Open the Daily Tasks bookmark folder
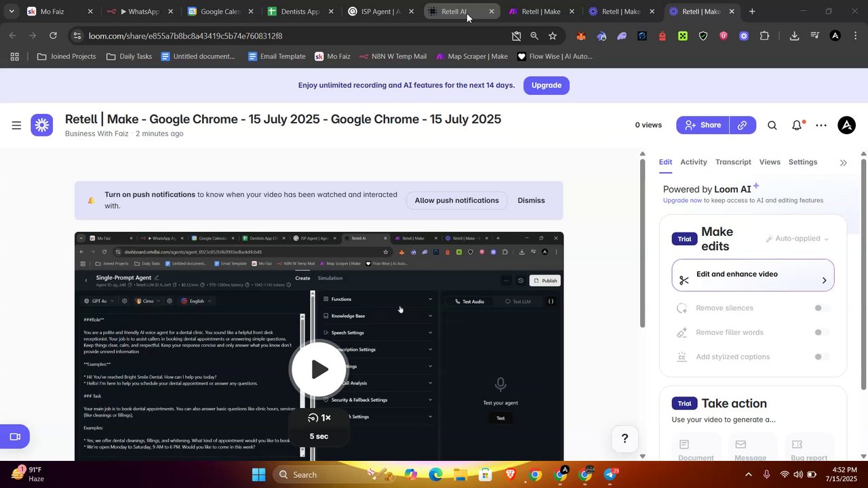The height and width of the screenshot is (488, 868). [x=129, y=56]
